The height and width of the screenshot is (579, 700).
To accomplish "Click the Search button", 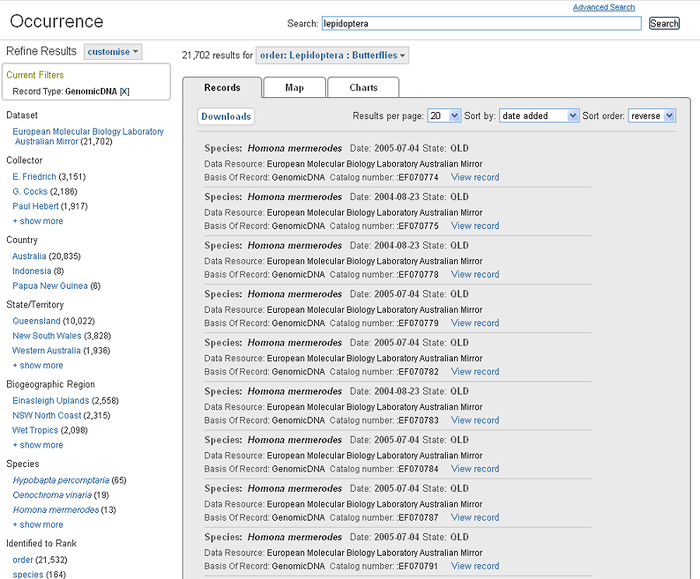I will [664, 23].
